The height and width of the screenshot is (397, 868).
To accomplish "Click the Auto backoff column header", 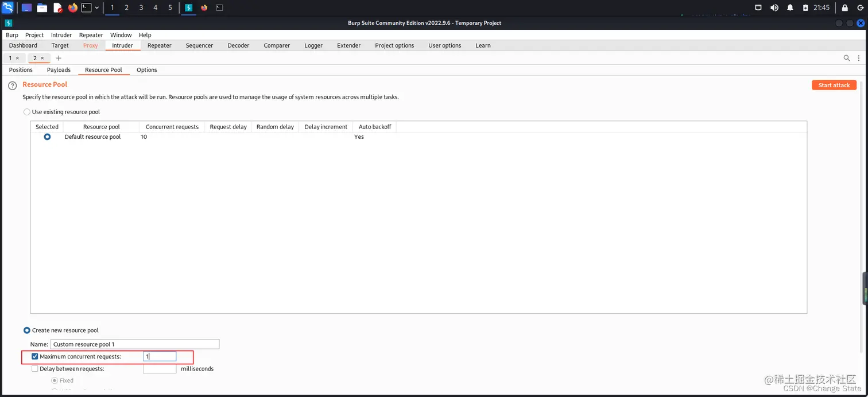I will (x=375, y=127).
